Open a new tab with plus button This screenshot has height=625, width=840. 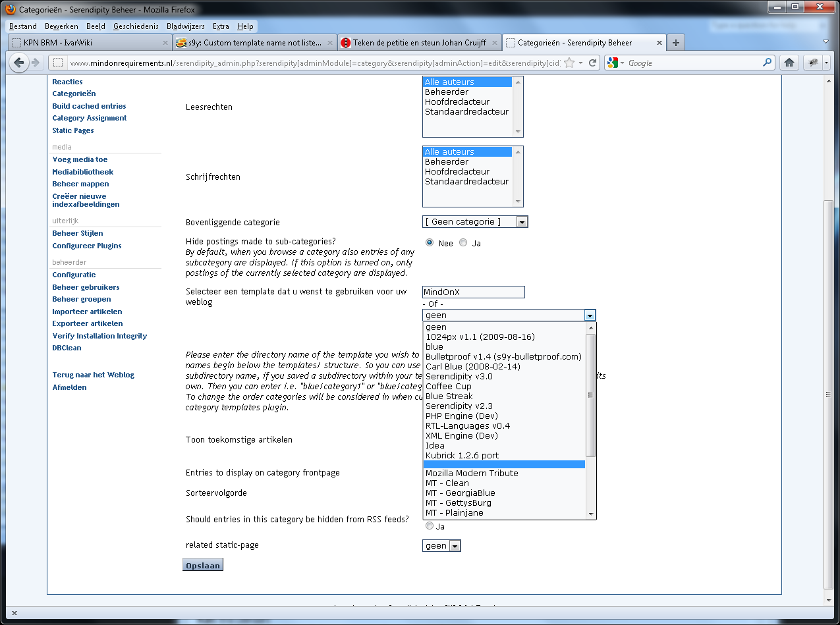675,43
